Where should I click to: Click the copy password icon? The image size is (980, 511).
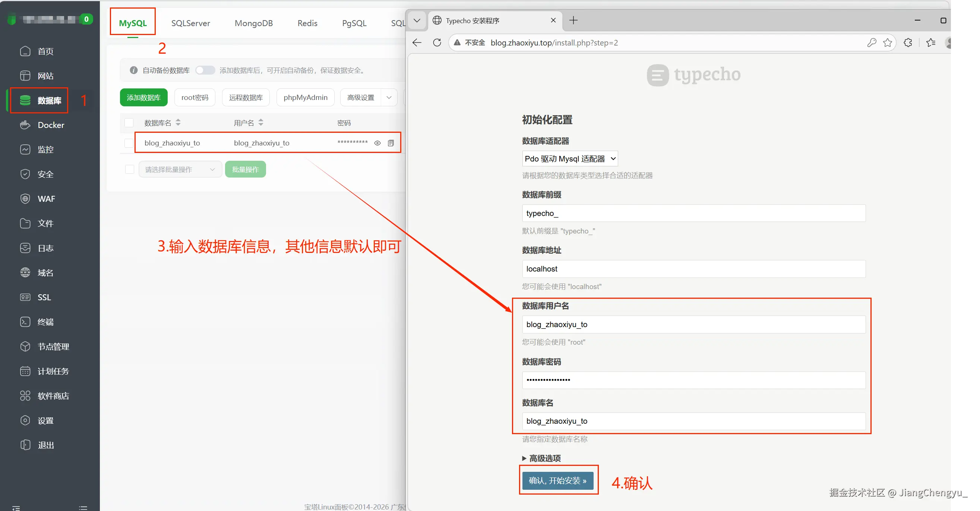click(x=391, y=143)
